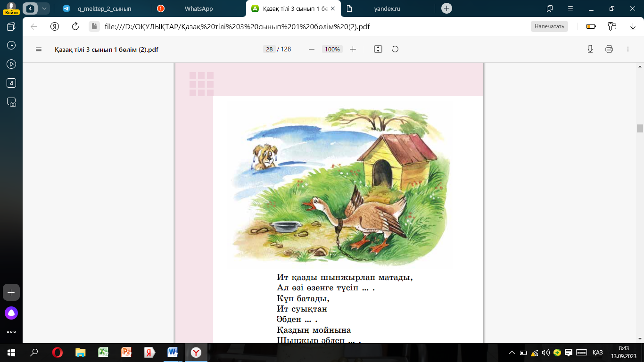This screenshot has height=362, width=644.
Task: Open the screenshot tool in the sidebar
Action: pyautogui.click(x=11, y=102)
